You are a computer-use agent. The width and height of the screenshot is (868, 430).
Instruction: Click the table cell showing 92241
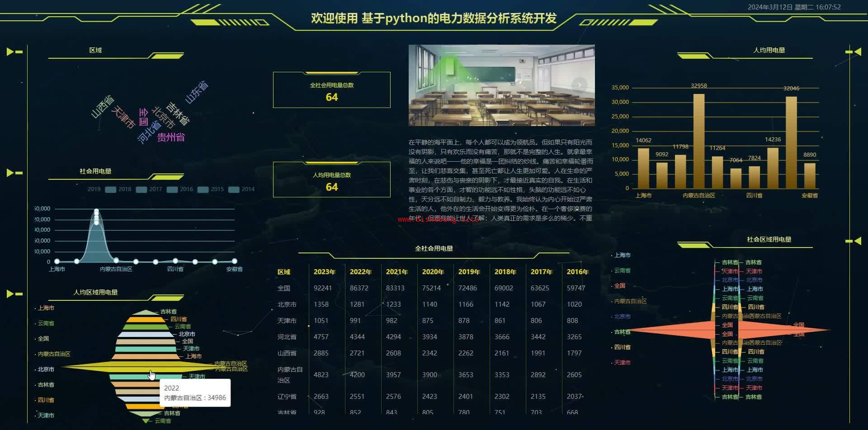click(x=323, y=288)
